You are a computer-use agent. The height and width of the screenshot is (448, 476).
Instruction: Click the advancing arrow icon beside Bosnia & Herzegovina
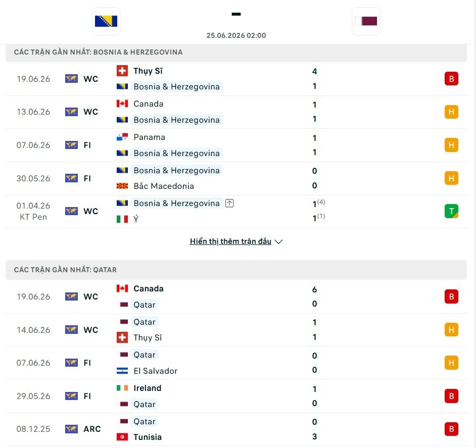pyautogui.click(x=229, y=203)
